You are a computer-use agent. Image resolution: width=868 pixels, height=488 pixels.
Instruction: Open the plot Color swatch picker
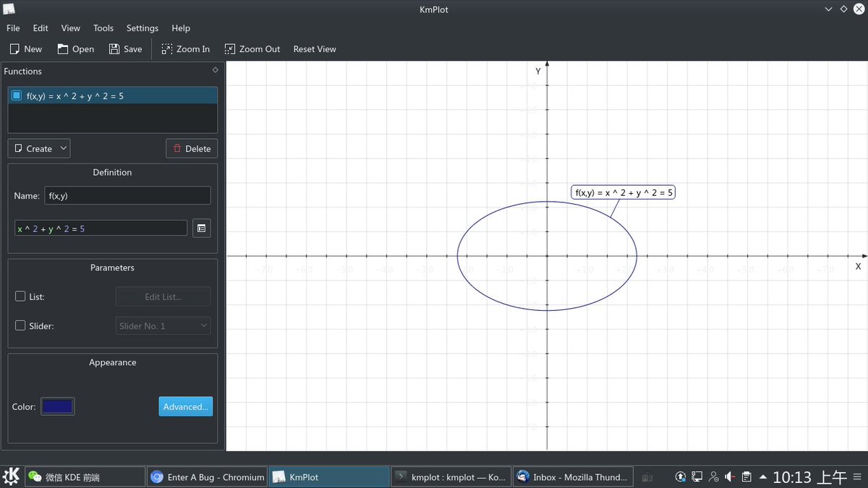(x=58, y=406)
